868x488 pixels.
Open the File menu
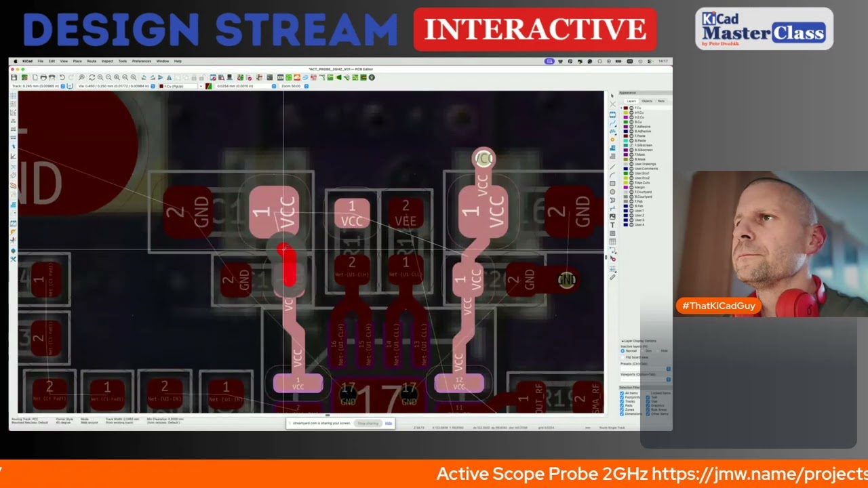pos(40,61)
